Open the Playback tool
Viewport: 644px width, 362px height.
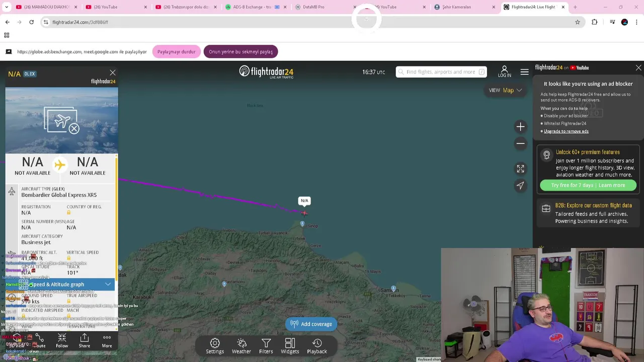point(317,346)
